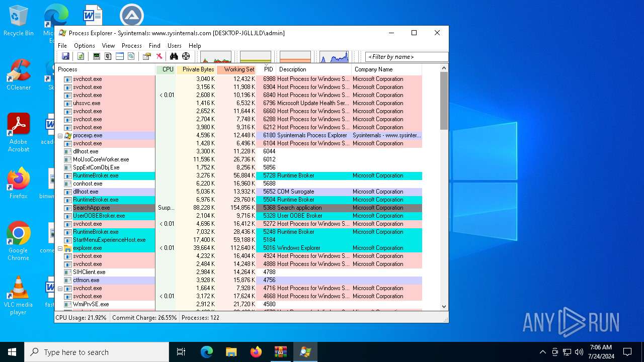The height and width of the screenshot is (362, 644).
Task: Click the DLL/handles view toolbar icon
Action: click(131, 56)
